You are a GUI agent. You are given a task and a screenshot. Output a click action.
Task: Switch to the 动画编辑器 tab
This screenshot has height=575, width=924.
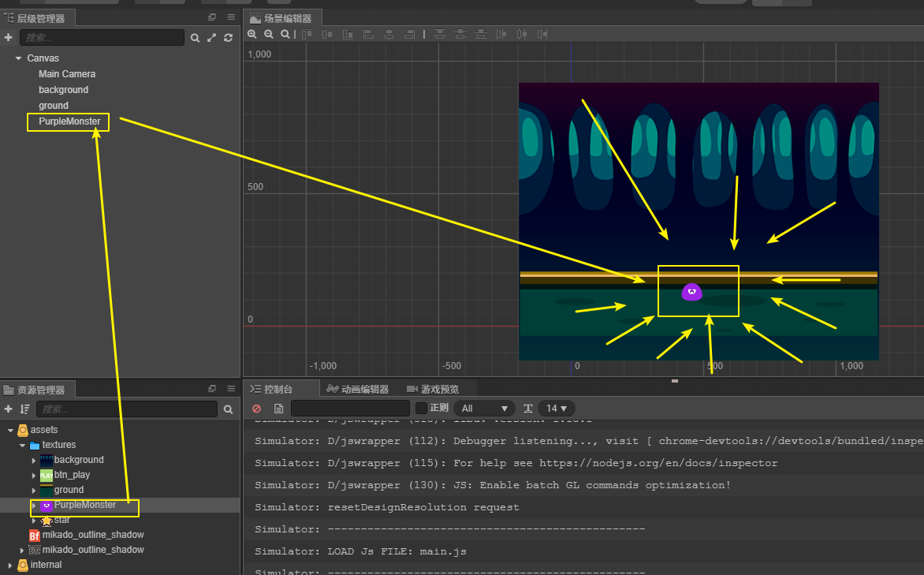click(x=357, y=389)
